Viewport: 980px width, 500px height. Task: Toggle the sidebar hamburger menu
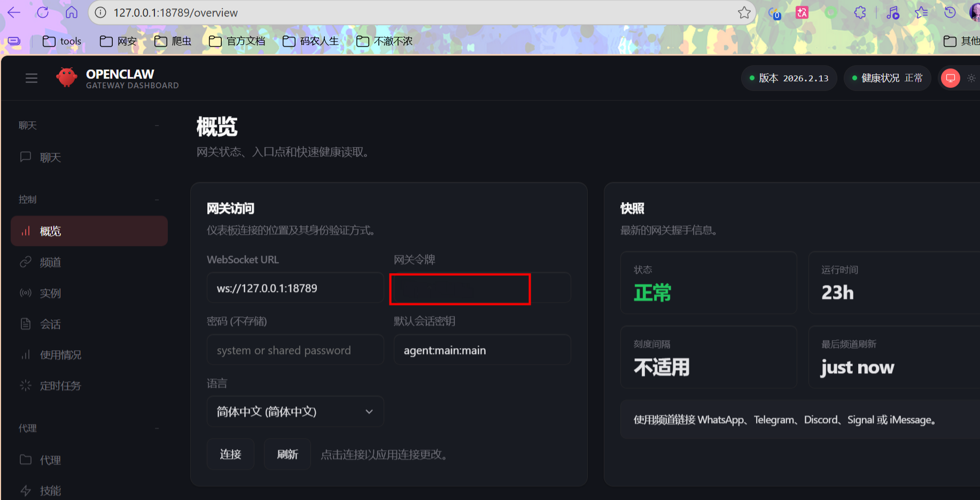tap(32, 78)
